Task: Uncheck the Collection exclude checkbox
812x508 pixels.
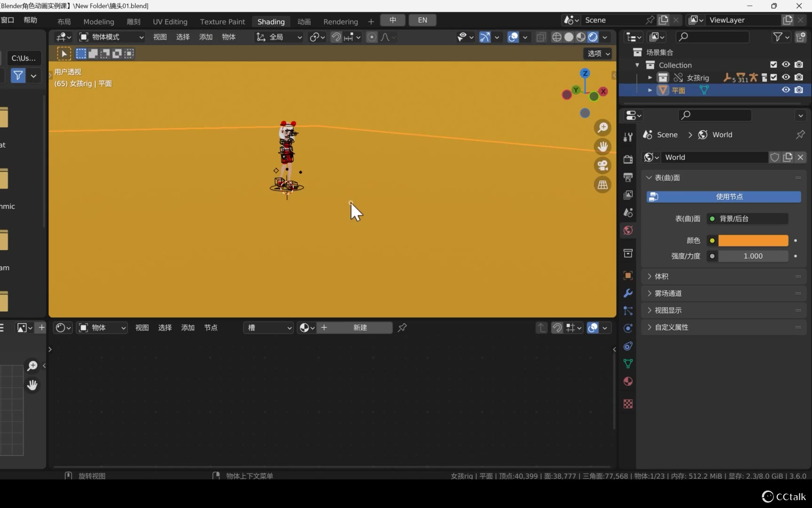Action: [773, 64]
